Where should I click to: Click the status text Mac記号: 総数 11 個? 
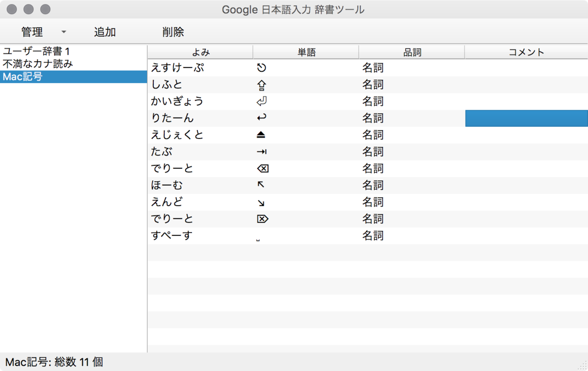[x=54, y=362]
